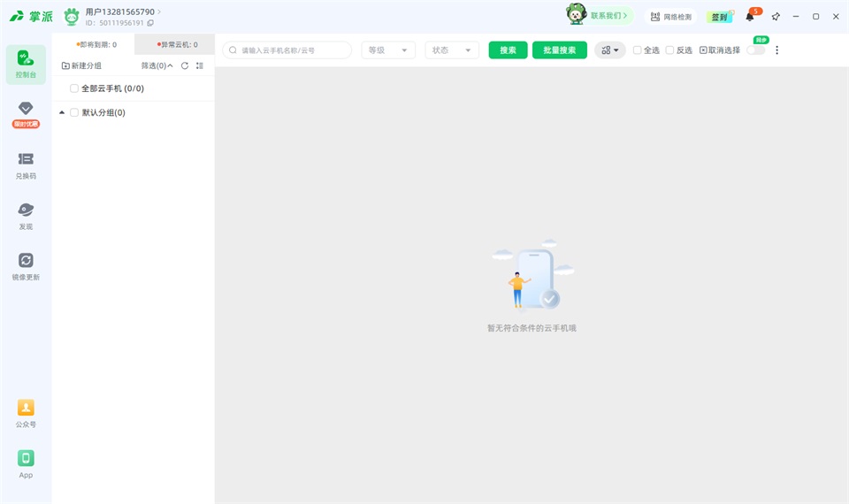
Task: Focus the cloud phone name search field
Action: [x=287, y=50]
